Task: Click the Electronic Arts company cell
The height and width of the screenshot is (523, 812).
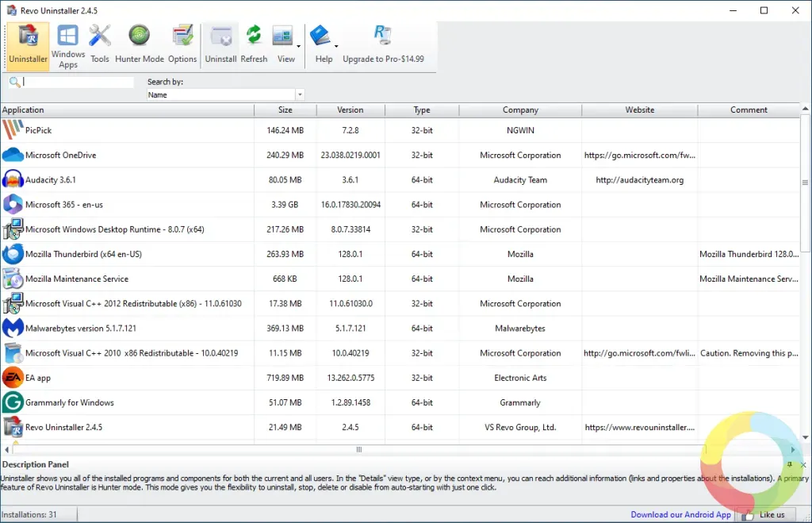Action: pyautogui.click(x=520, y=378)
